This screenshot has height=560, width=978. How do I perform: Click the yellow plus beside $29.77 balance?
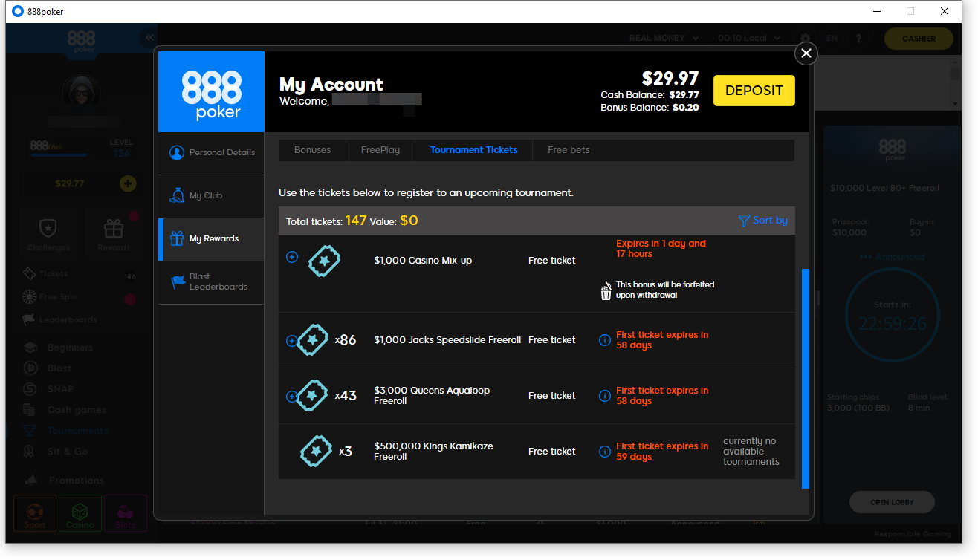click(128, 183)
